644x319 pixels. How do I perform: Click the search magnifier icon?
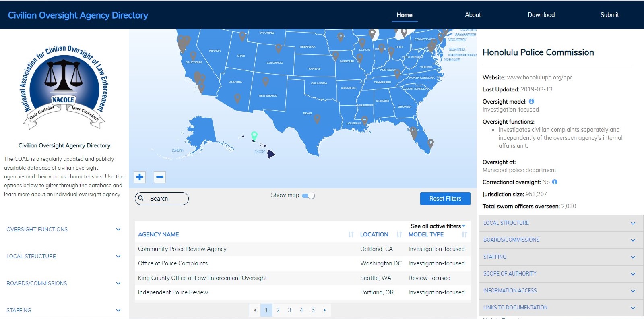(x=141, y=198)
